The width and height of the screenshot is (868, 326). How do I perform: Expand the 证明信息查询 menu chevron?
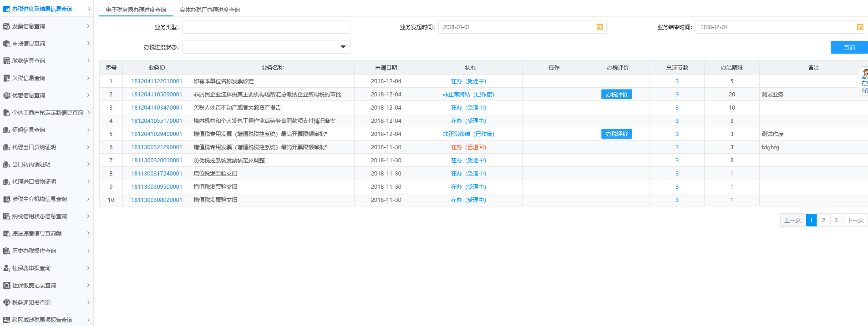click(x=88, y=130)
